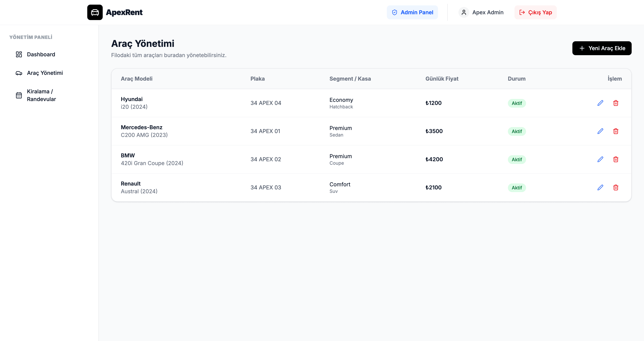Edit the BMW 420i Gran Coupe pencil icon
The width and height of the screenshot is (644, 341).
pyautogui.click(x=600, y=159)
